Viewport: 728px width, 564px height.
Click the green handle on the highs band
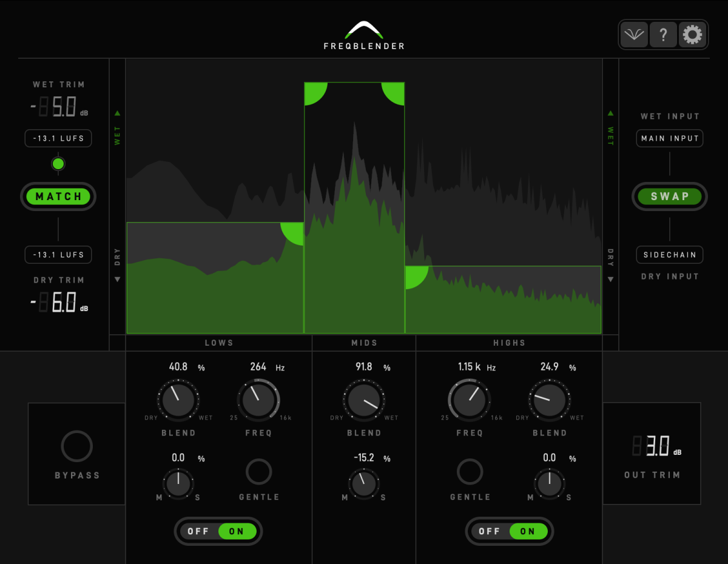point(415,276)
